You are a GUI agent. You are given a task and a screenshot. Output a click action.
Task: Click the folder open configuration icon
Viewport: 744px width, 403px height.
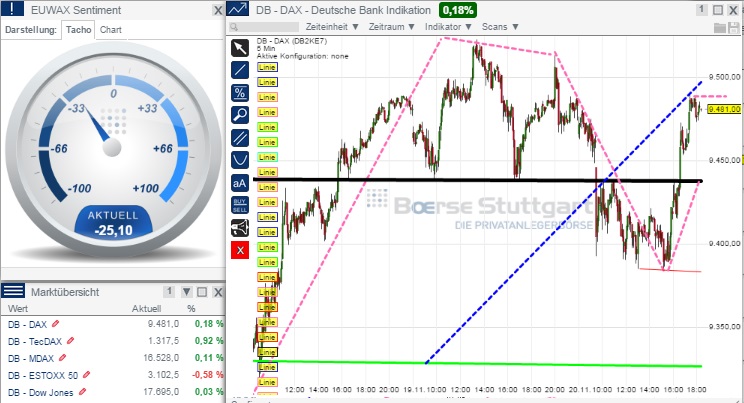(x=720, y=28)
